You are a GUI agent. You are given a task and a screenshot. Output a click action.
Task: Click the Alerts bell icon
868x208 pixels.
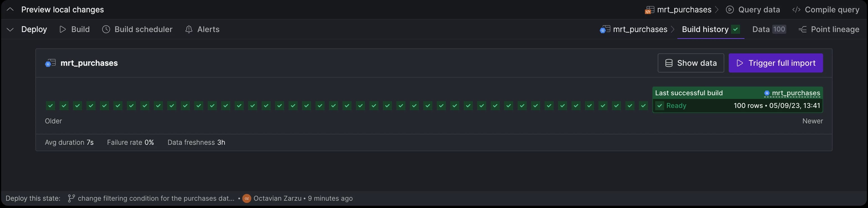point(189,29)
